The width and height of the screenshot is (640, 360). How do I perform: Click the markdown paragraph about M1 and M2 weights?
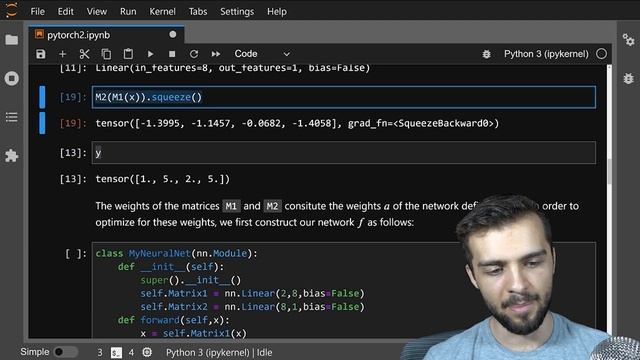click(x=337, y=214)
